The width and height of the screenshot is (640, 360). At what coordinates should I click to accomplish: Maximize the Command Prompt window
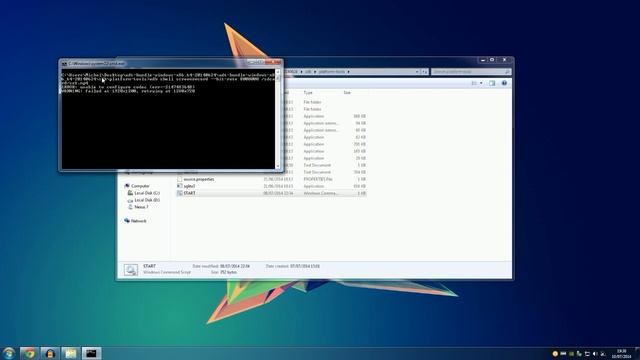pyautogui.click(x=260, y=62)
